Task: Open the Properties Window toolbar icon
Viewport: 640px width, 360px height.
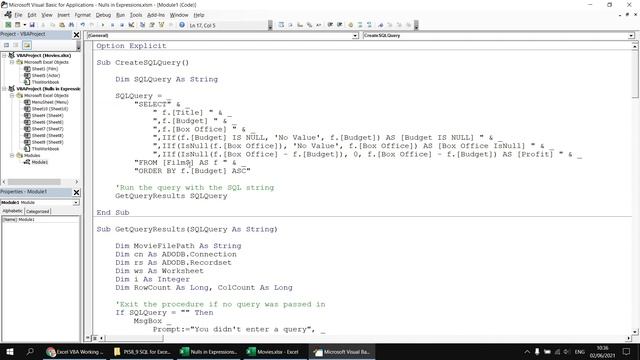Action: click(152, 25)
